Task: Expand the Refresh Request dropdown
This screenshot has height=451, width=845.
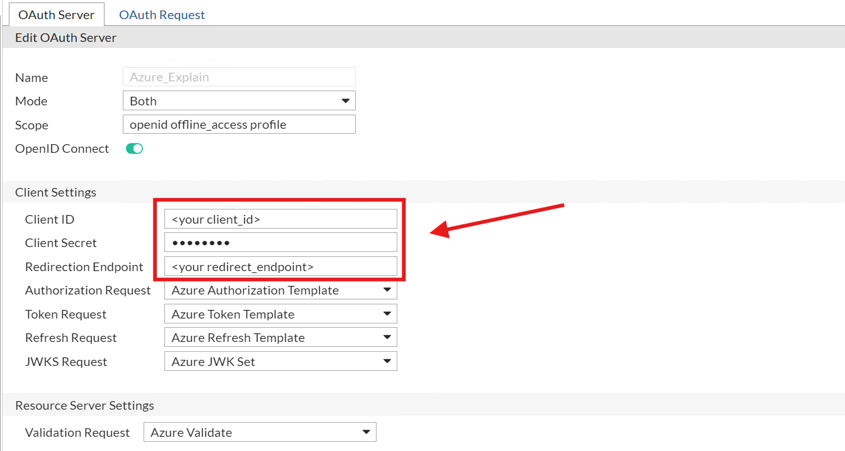Action: point(280,338)
